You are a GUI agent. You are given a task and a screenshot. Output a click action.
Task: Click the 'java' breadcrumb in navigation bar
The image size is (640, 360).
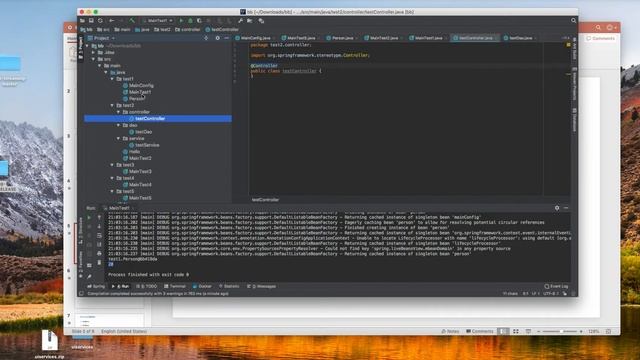coord(142,29)
